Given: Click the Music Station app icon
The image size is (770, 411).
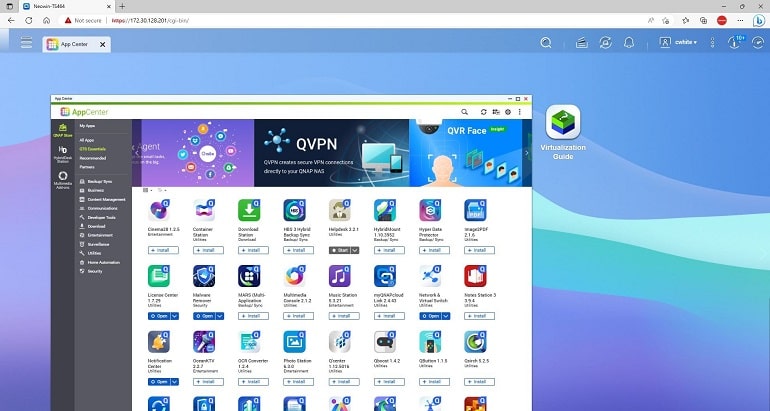Looking at the screenshot, I should coord(339,276).
